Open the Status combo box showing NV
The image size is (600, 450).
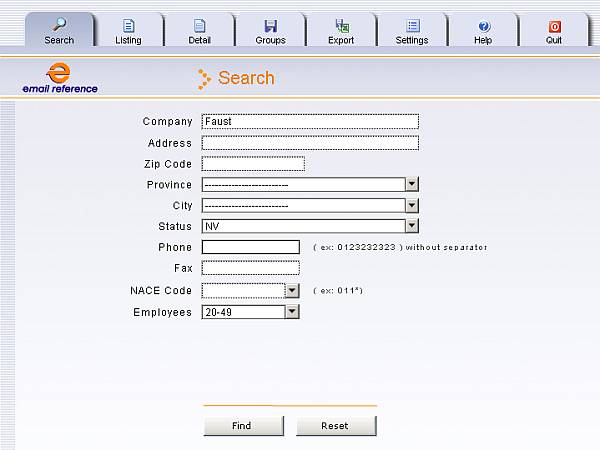pyautogui.click(x=310, y=226)
